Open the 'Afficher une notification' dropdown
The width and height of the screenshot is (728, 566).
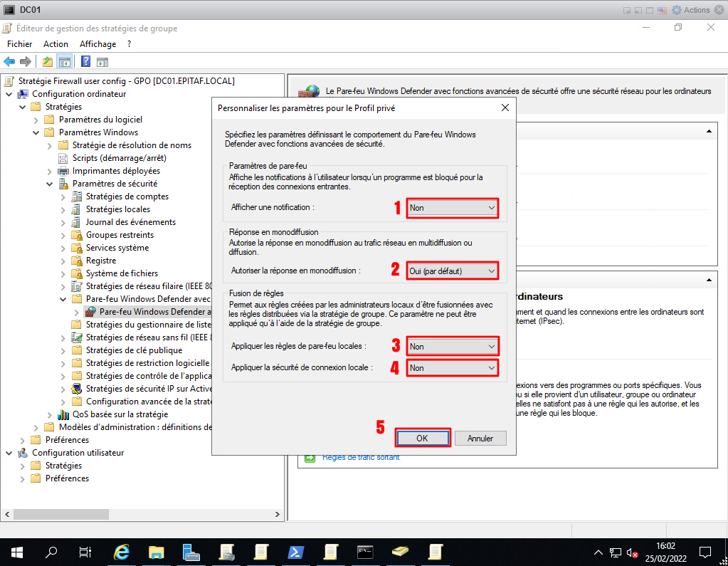tap(452, 208)
